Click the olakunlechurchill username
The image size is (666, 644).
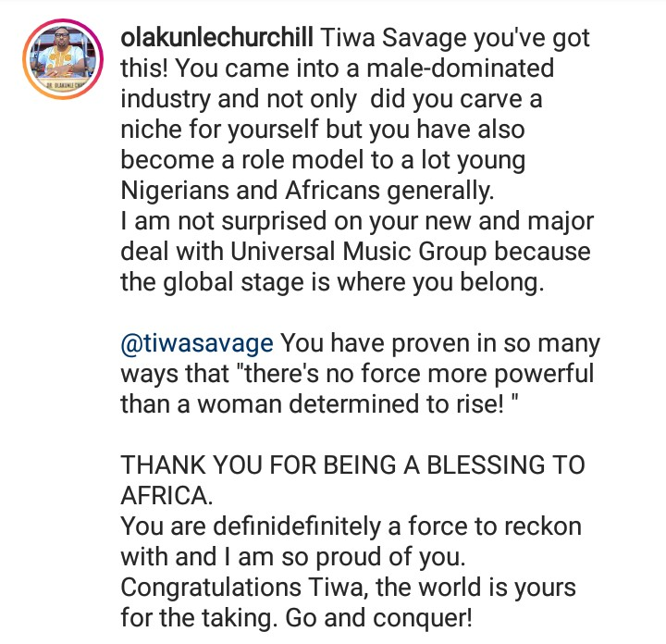point(216,40)
